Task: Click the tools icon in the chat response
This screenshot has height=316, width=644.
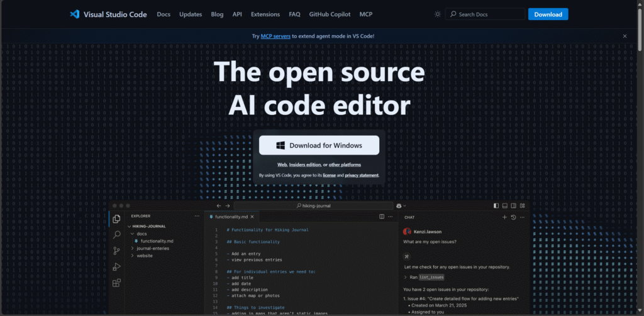Action: pyautogui.click(x=407, y=257)
